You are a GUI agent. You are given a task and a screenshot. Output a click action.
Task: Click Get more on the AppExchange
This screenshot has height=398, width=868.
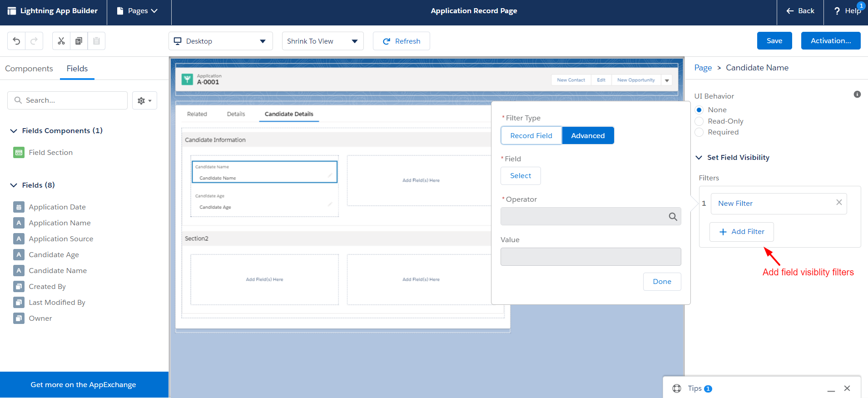pos(84,385)
